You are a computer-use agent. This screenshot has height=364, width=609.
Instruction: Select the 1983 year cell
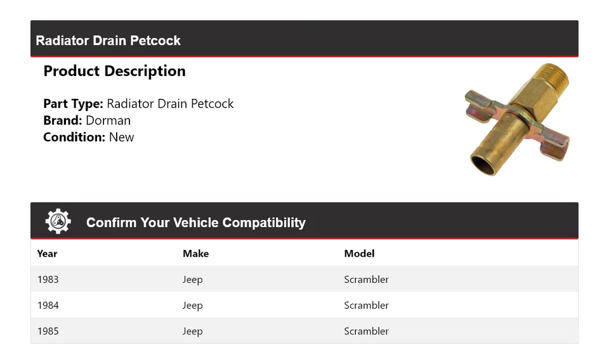point(48,280)
